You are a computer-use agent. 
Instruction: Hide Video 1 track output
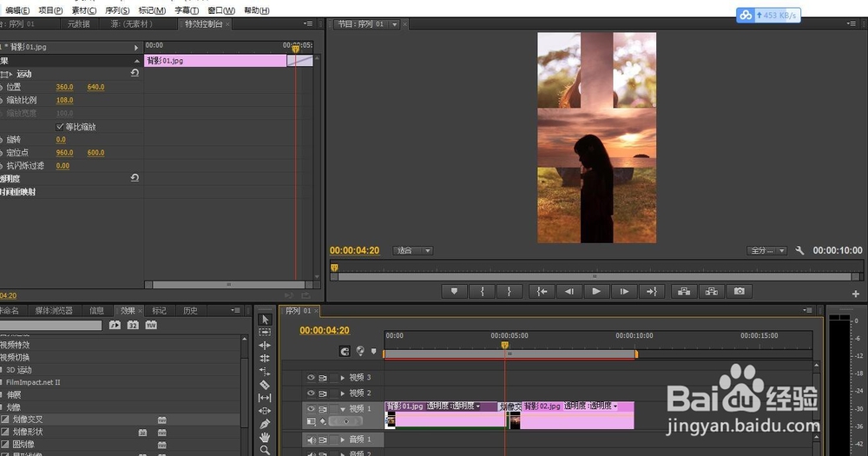[311, 409]
